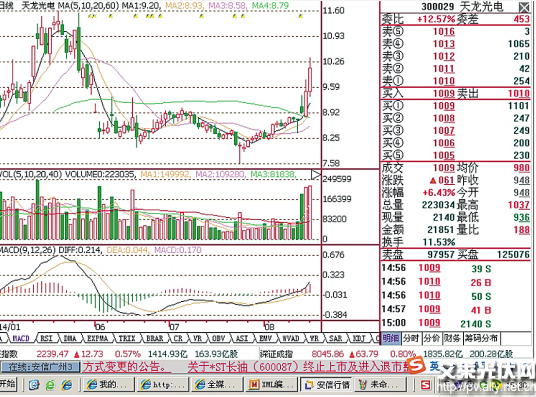This screenshot has height=397, width=536.
Task: Open the 未命 taskbar window icon
Action: pos(381,385)
